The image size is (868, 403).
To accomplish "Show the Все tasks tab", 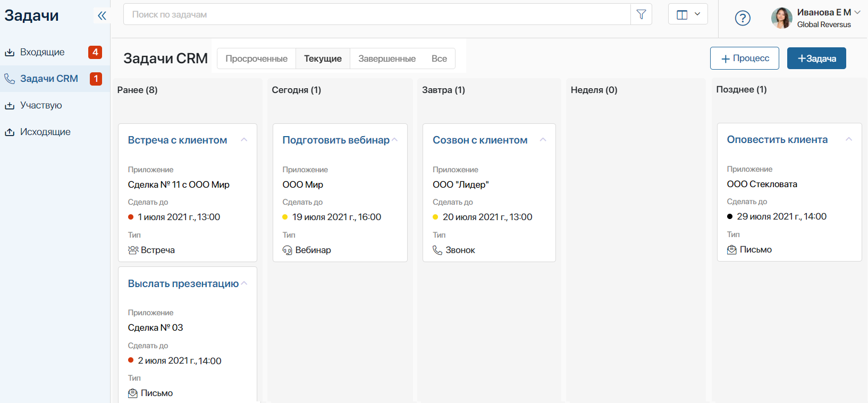I will click(439, 58).
